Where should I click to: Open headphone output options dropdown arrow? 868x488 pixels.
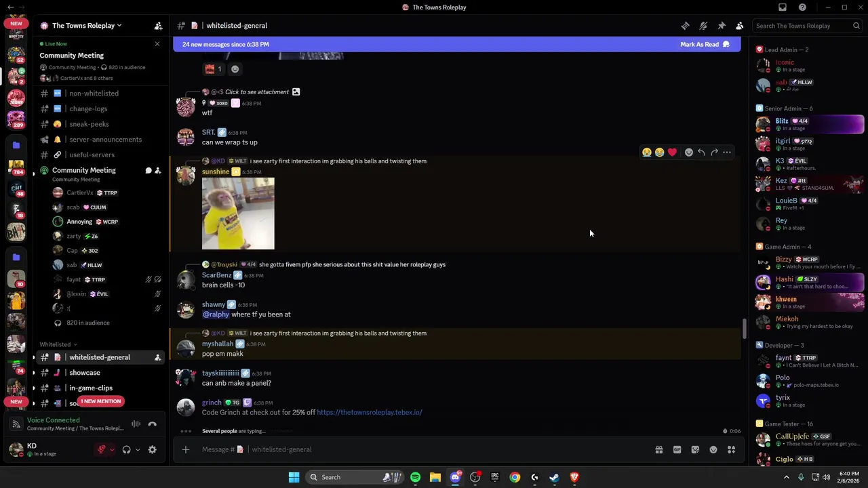point(138,449)
